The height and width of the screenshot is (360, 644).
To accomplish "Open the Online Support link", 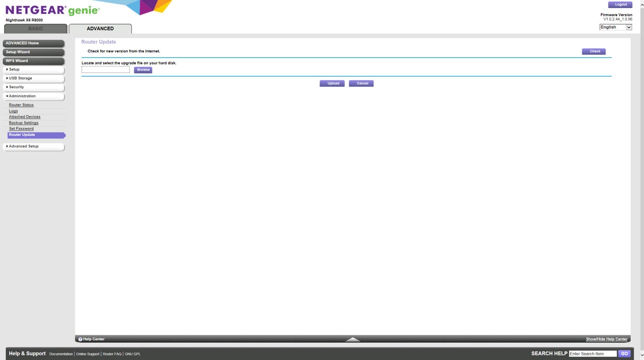I will pyautogui.click(x=88, y=354).
